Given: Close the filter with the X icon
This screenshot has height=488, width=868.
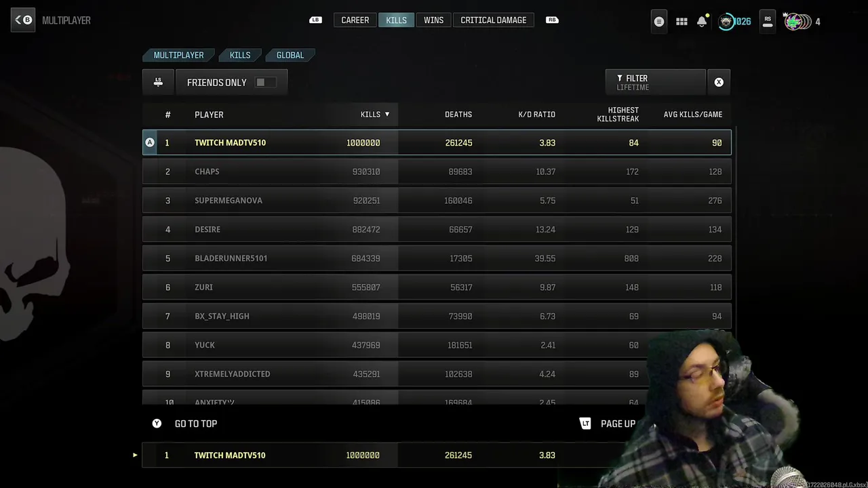Looking at the screenshot, I should (x=719, y=82).
